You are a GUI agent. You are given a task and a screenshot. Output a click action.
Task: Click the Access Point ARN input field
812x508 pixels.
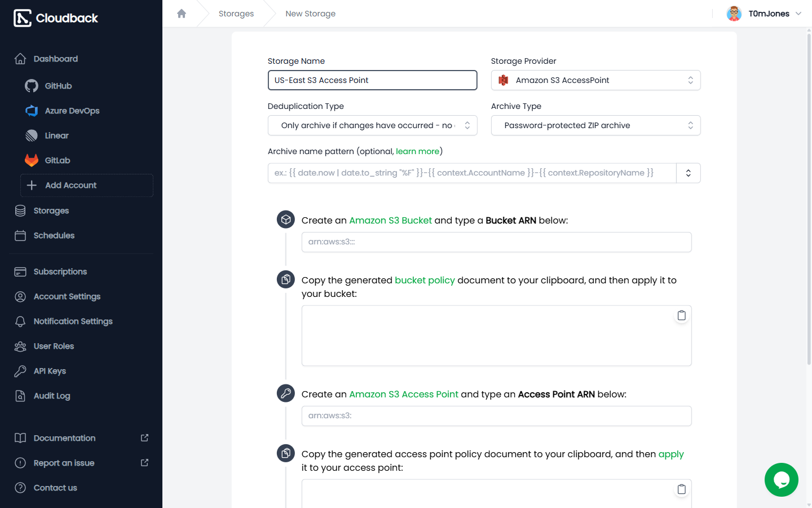(x=496, y=416)
